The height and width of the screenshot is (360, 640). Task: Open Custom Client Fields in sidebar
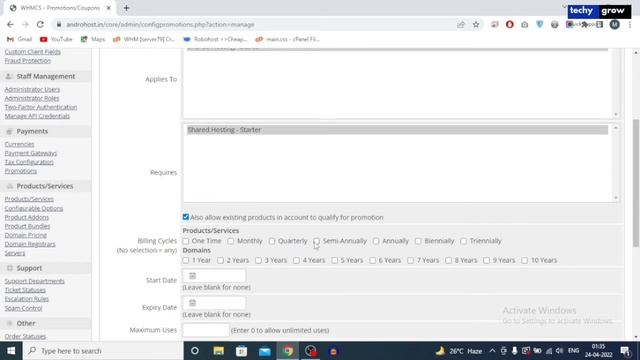33,52
